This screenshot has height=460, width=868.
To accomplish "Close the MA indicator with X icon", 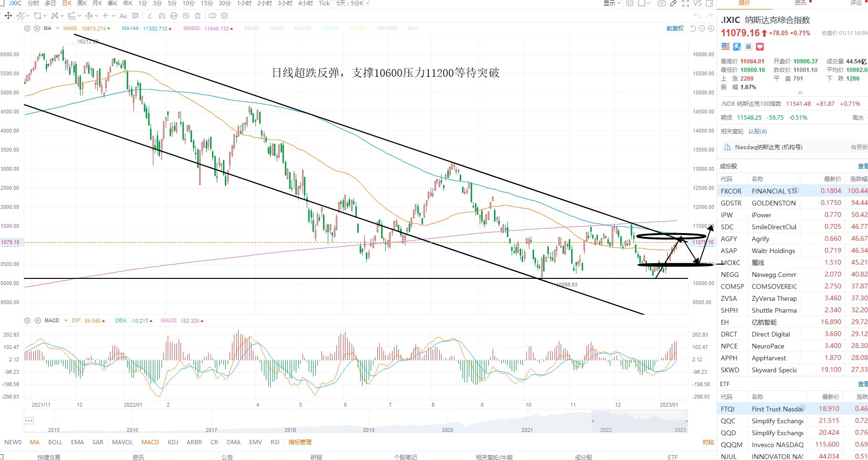I will point(37,29).
